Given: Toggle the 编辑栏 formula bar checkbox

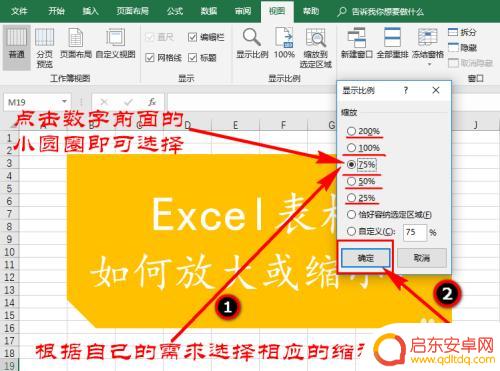Looking at the screenshot, I should coord(192,37).
